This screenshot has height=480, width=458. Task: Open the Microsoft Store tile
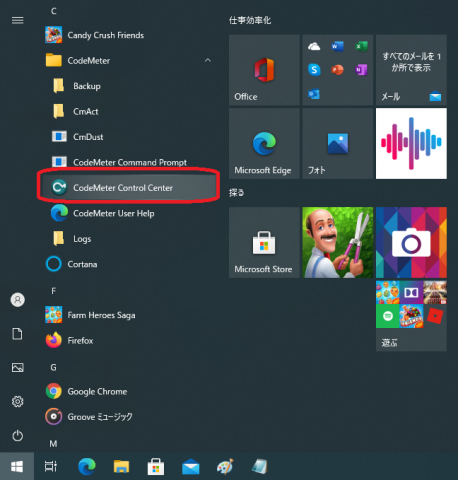click(264, 242)
